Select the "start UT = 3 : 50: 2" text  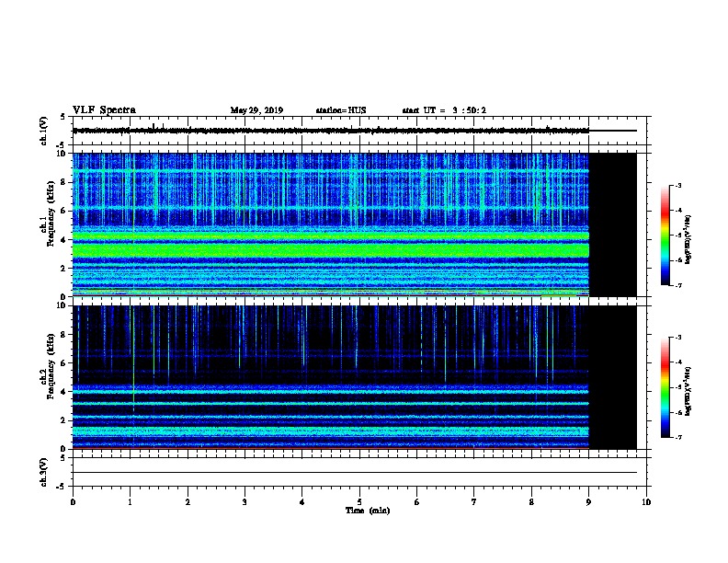444,110
